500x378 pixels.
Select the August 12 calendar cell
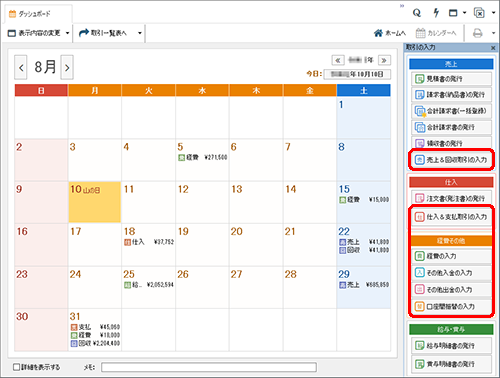(x=202, y=202)
